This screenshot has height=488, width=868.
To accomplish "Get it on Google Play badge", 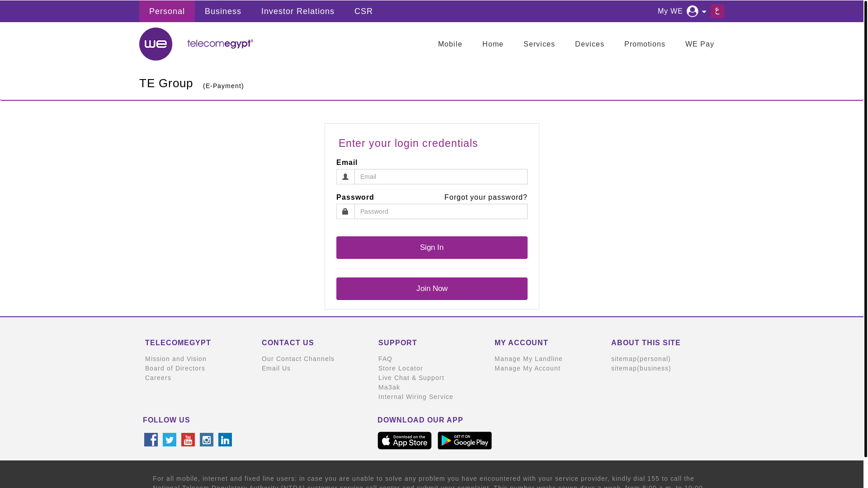I will coord(465,441).
